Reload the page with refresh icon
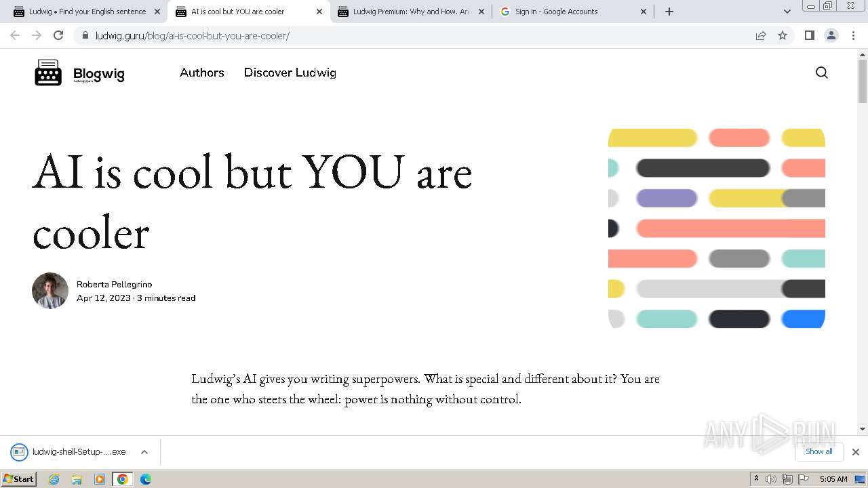 [58, 35]
